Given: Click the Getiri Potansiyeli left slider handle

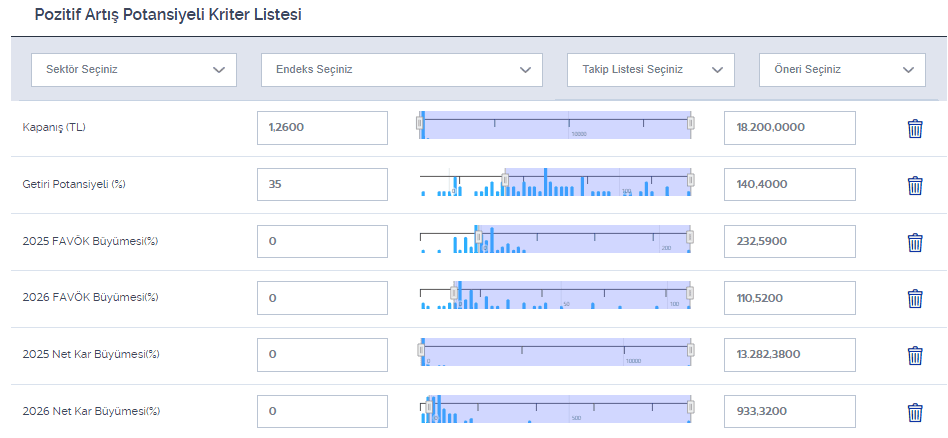Looking at the screenshot, I should point(505,180).
